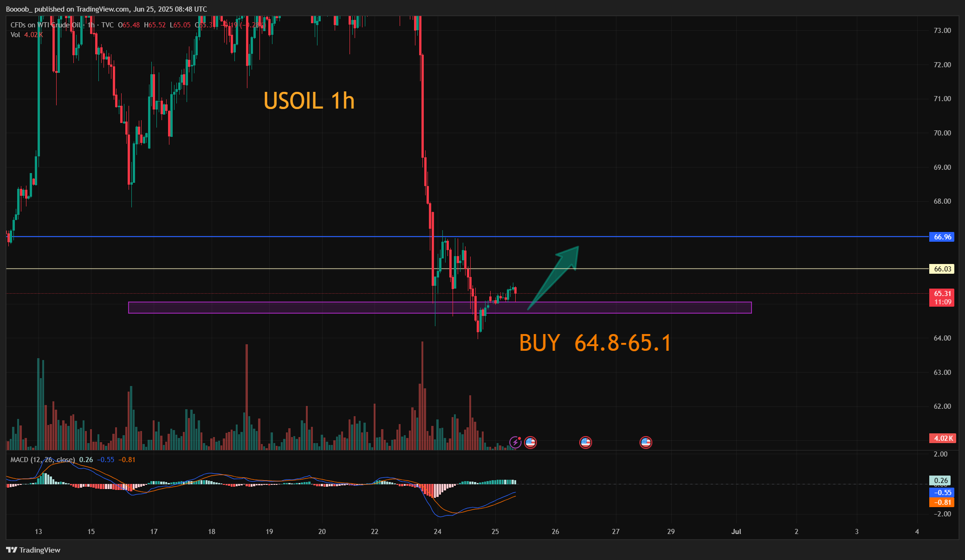Viewport: 965px width, 560px height.
Task: Click the TradingView logo at bottom
Action: (33, 550)
